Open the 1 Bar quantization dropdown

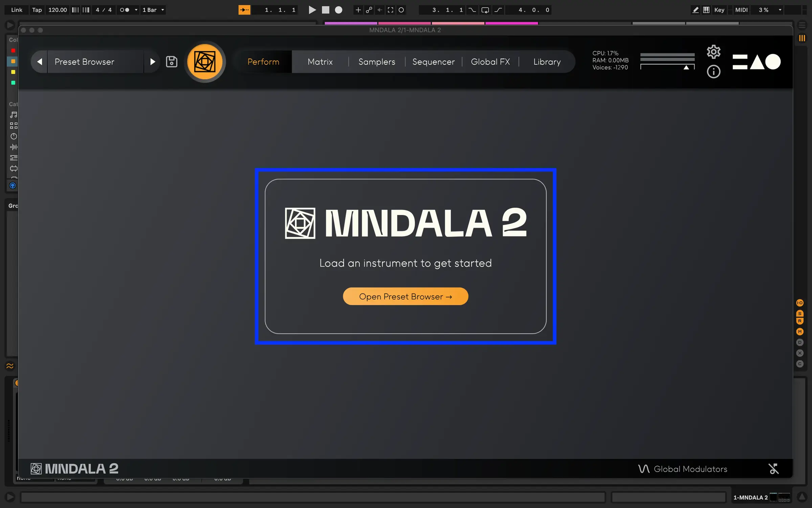point(153,10)
